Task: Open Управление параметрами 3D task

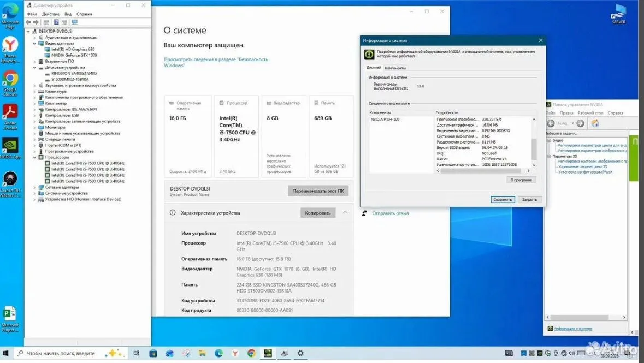Action: pyautogui.click(x=582, y=166)
